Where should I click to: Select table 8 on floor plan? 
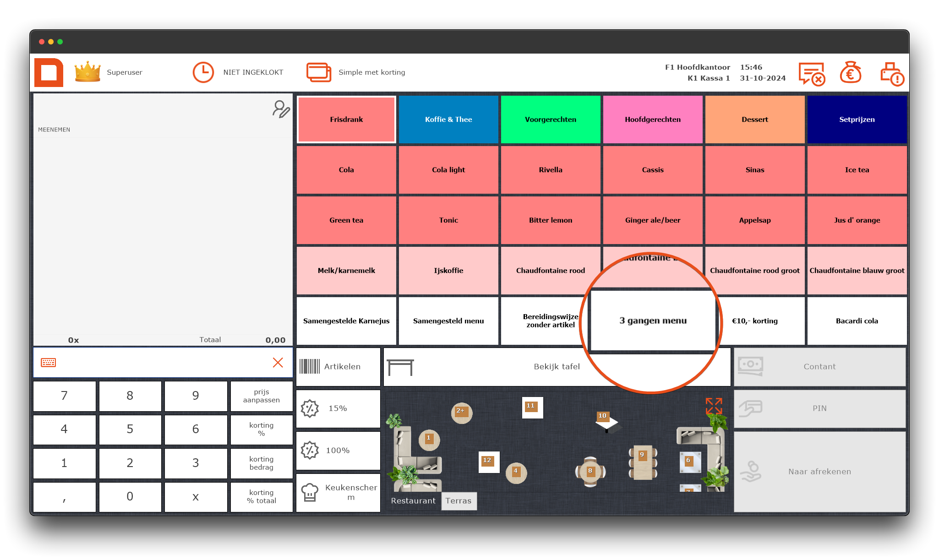[x=590, y=471]
